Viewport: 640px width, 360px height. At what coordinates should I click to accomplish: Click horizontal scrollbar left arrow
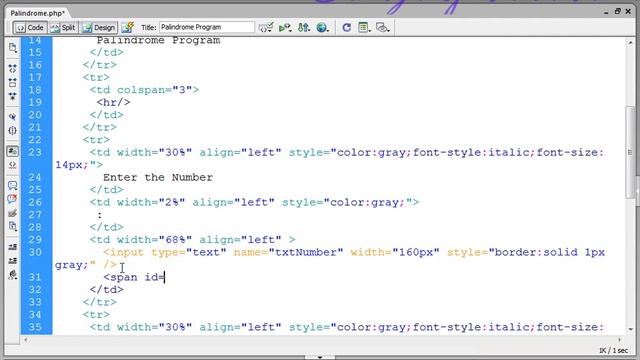26,340
